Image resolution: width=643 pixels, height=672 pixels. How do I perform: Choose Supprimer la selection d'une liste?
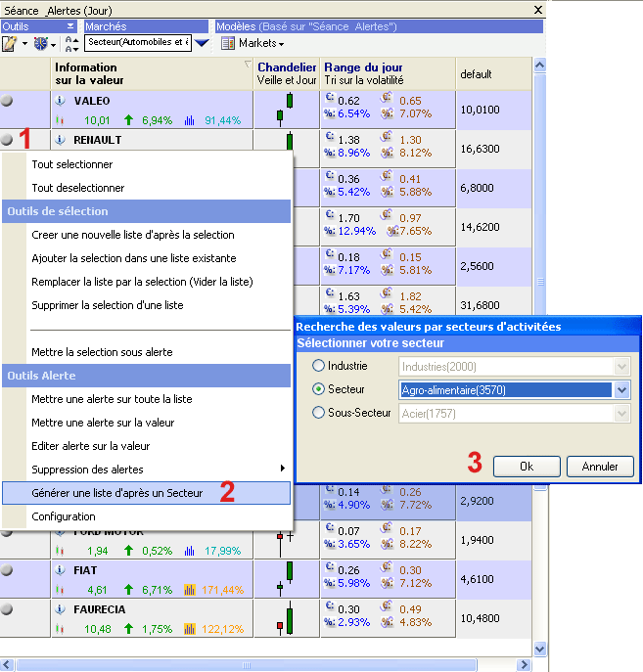tap(146, 305)
